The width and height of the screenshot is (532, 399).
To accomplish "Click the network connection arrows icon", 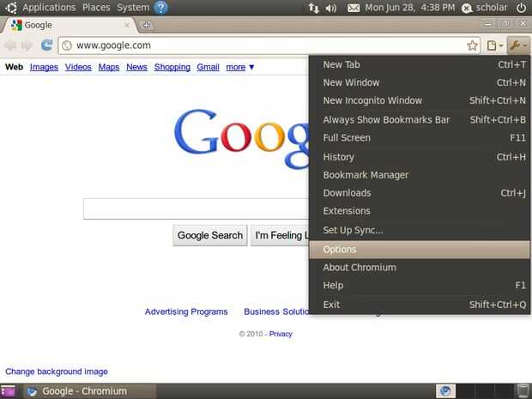I will [x=313, y=8].
